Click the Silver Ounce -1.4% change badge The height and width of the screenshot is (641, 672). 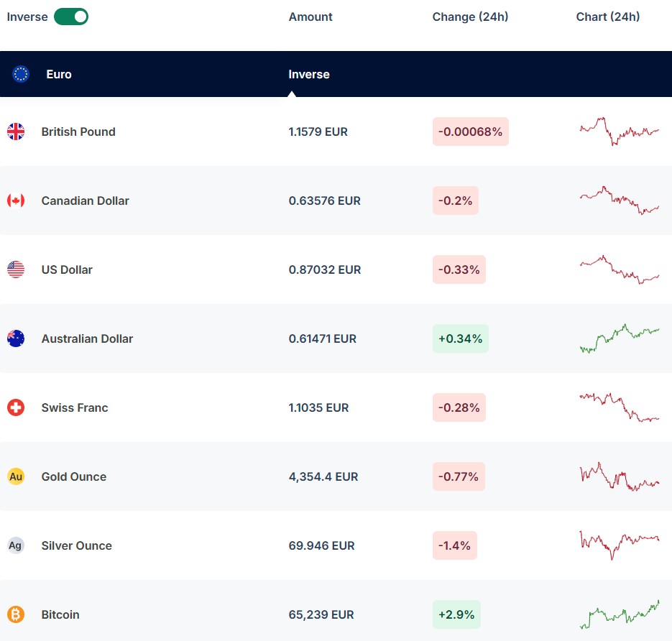[454, 545]
